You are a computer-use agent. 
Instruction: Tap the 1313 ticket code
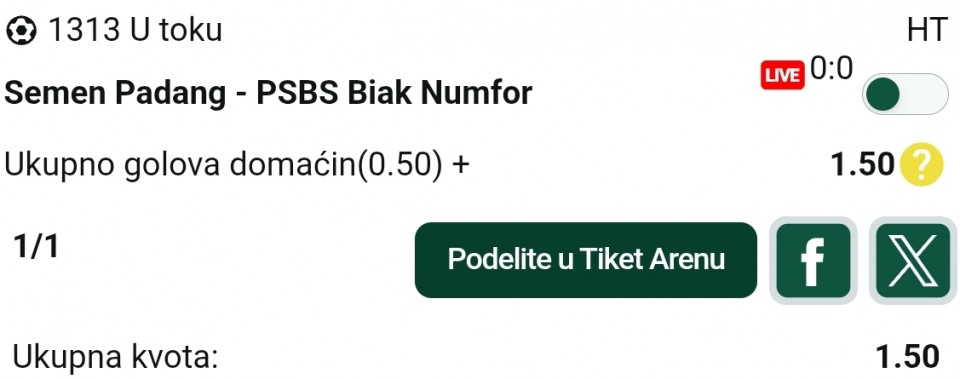(x=84, y=30)
